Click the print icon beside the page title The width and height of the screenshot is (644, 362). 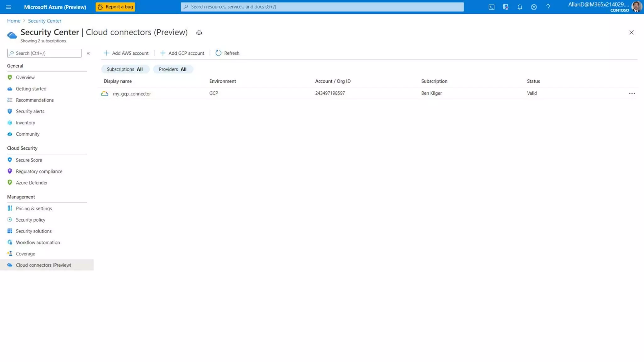pos(199,32)
